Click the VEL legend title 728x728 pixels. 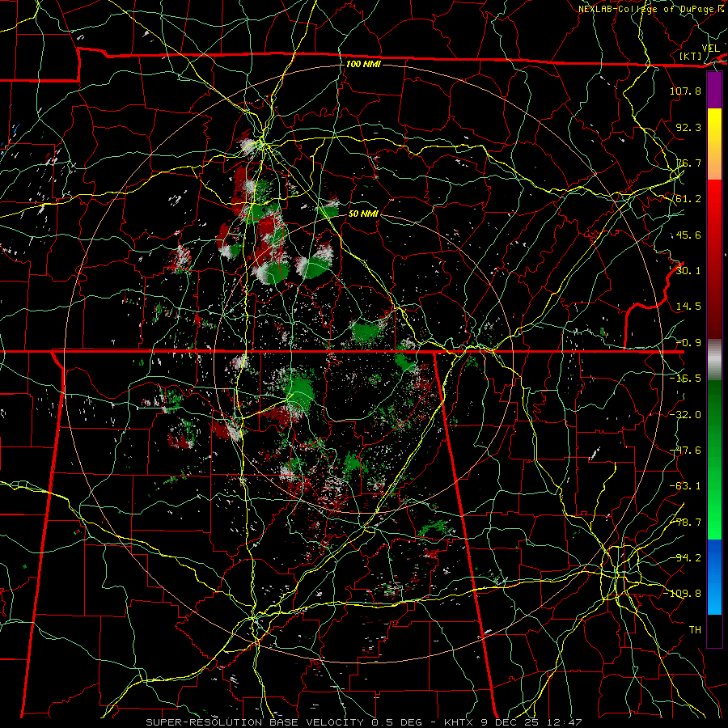pos(710,49)
